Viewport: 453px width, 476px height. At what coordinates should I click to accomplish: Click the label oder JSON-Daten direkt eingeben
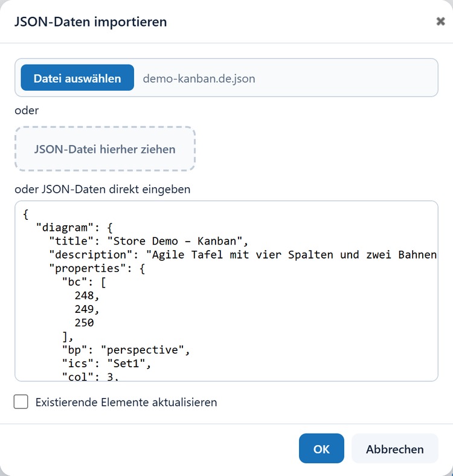click(102, 189)
